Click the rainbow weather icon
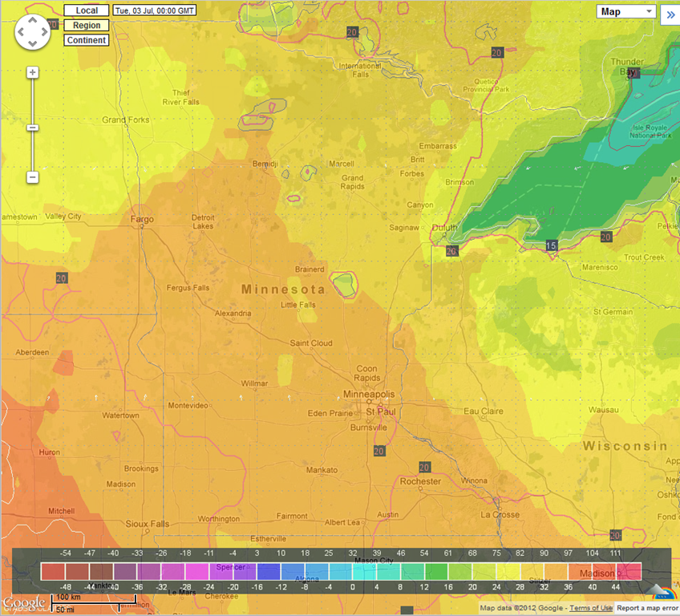 coord(662,592)
